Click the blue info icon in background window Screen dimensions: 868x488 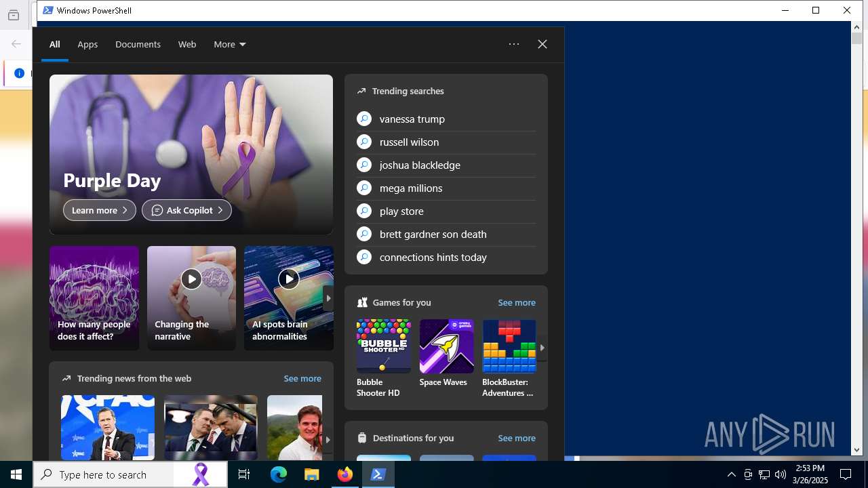[19, 73]
